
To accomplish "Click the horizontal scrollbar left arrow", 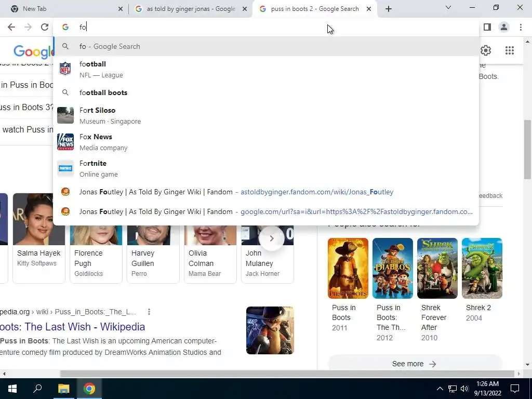I will click(x=4, y=374).
